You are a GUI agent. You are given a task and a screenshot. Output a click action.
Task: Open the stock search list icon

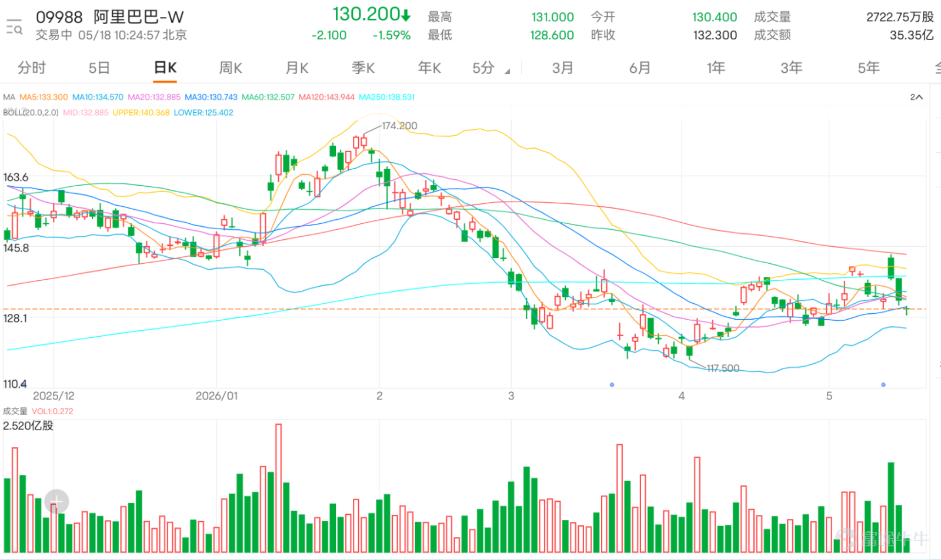coord(14,26)
